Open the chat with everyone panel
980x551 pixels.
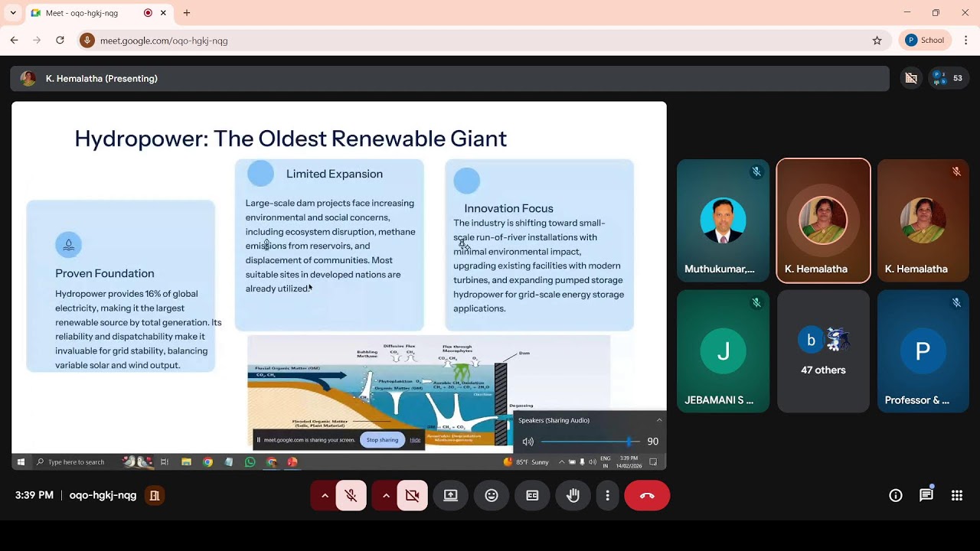point(926,496)
